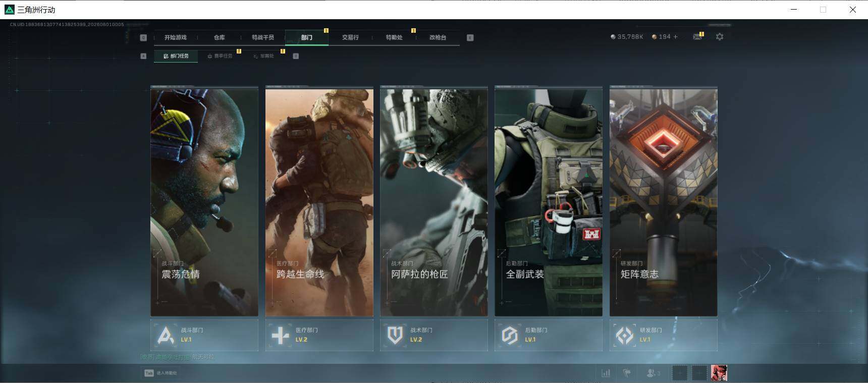Click the E next-tab key icon

pos(470,37)
